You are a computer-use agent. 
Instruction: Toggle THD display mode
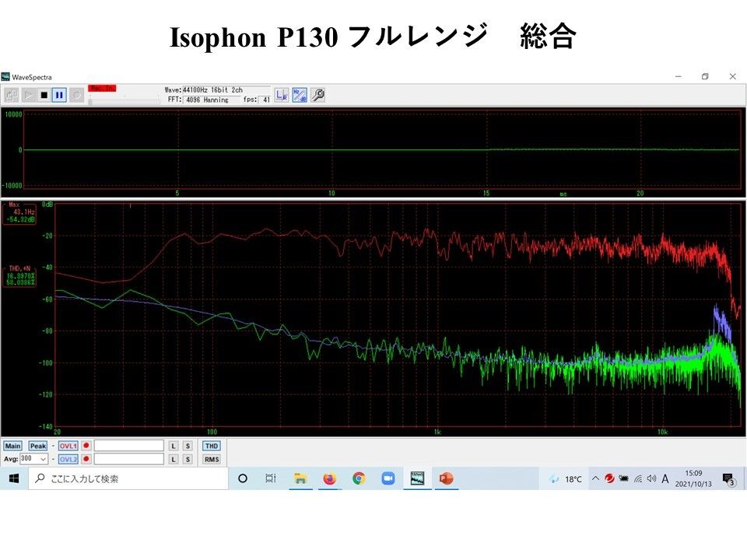[212, 446]
